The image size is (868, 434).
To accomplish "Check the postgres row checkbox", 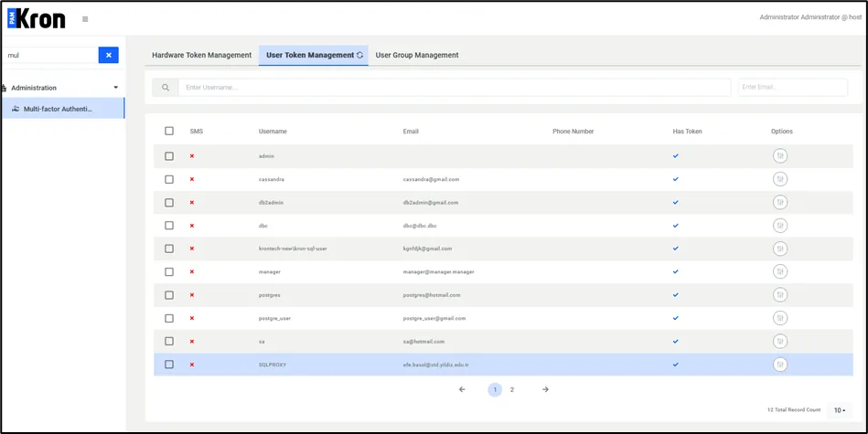I will click(x=169, y=295).
